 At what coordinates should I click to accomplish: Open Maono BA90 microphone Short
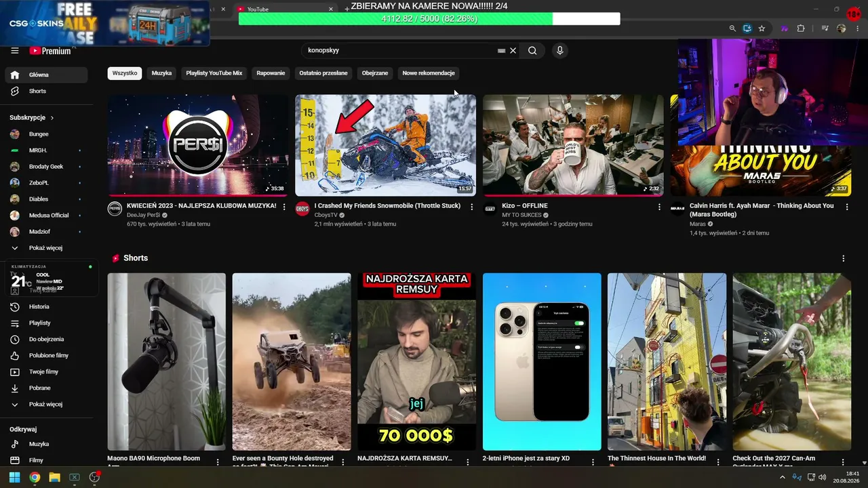coord(167,362)
